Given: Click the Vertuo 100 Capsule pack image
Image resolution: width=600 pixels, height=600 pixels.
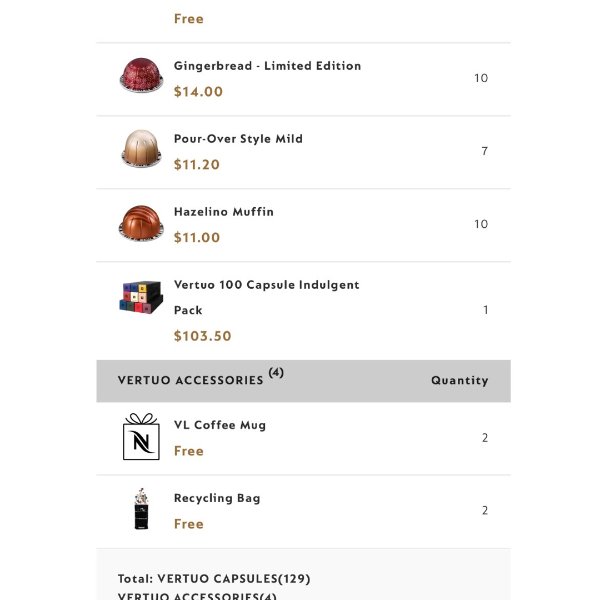Looking at the screenshot, I should (x=141, y=297).
